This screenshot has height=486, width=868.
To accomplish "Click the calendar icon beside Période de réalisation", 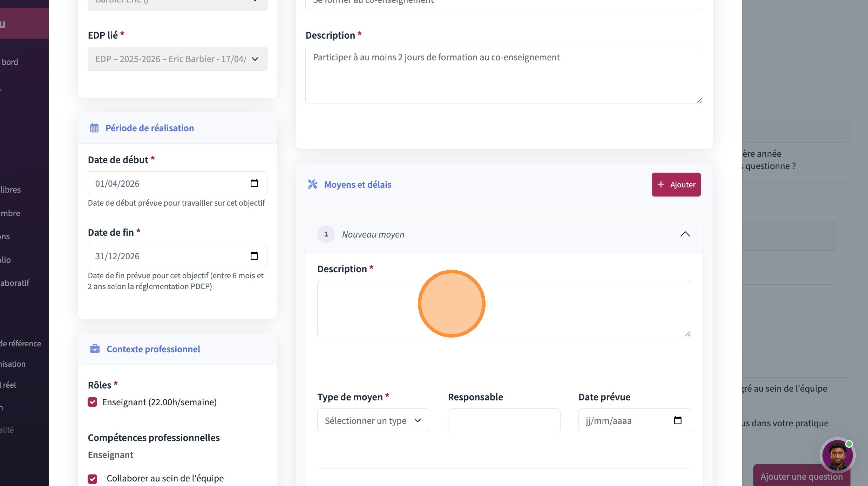I will [94, 128].
